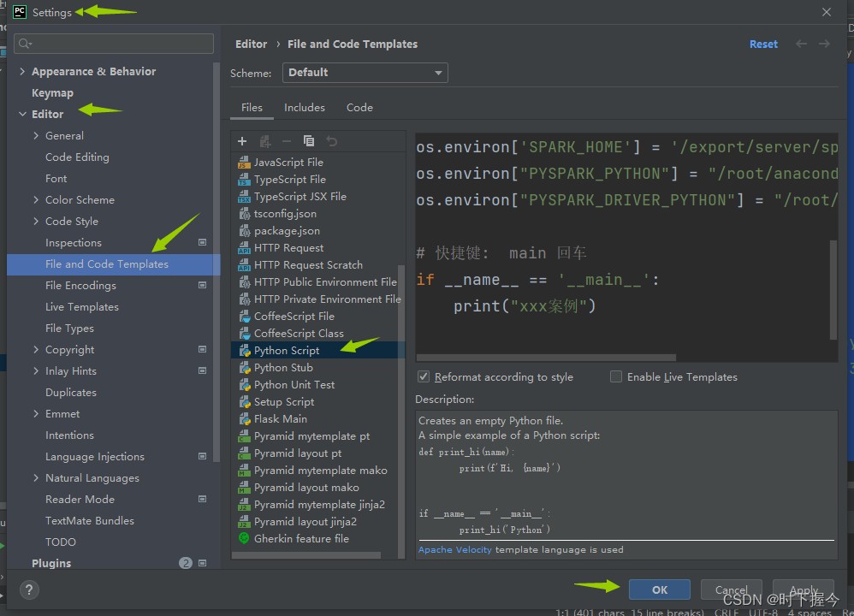This screenshot has height=616, width=854.
Task: Click the Editor breadcrumb link
Action: tap(251, 44)
